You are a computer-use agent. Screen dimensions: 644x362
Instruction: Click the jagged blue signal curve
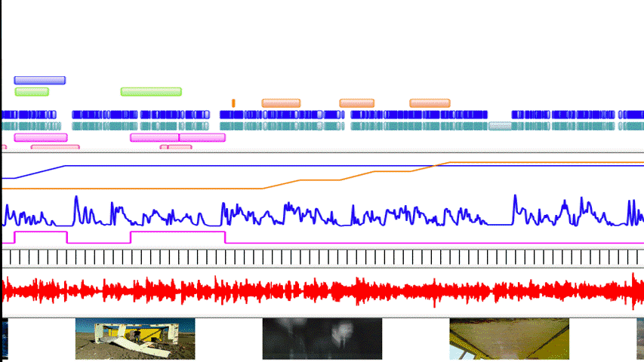(322, 214)
